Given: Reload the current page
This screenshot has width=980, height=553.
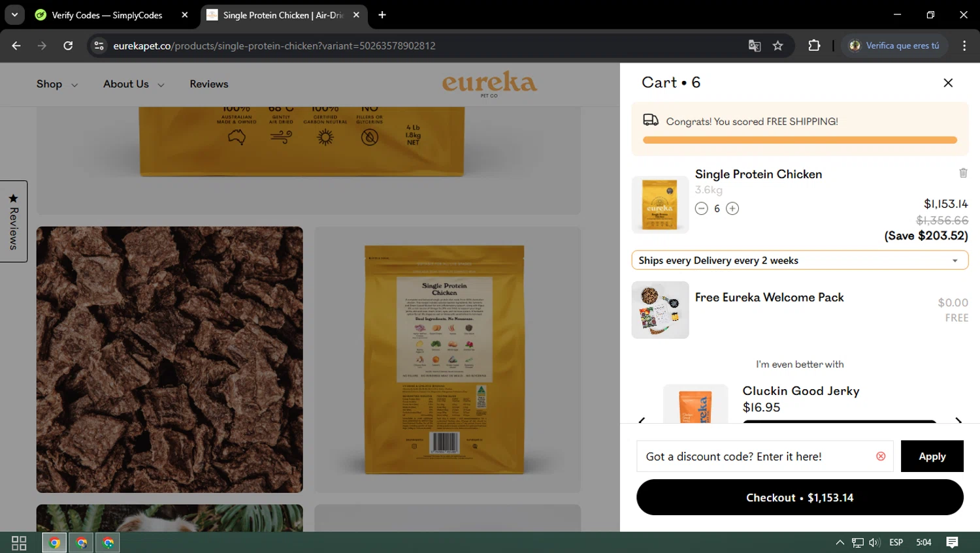Looking at the screenshot, I should pyautogui.click(x=68, y=46).
